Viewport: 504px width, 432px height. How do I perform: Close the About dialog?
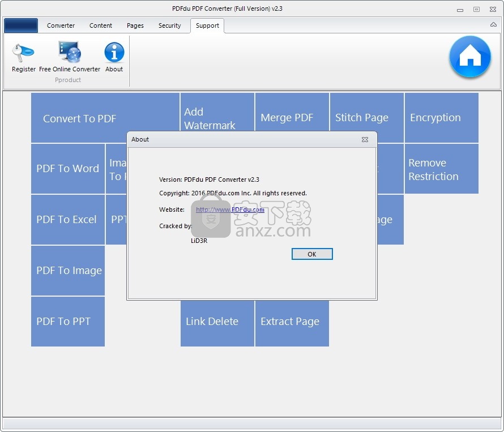coord(365,139)
